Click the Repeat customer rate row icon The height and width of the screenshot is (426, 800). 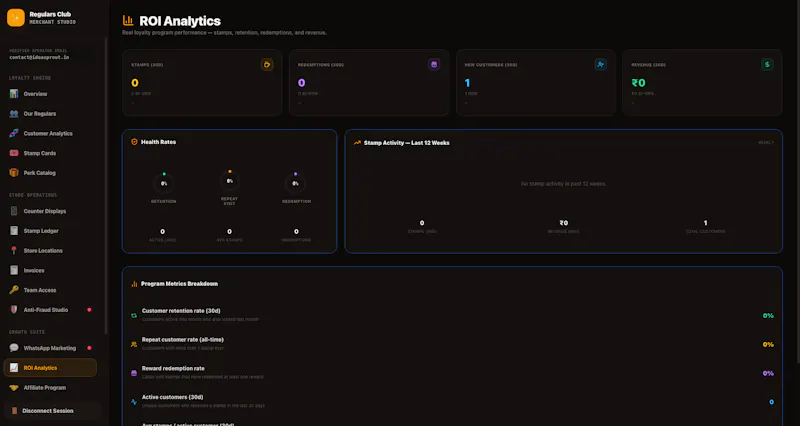point(134,344)
